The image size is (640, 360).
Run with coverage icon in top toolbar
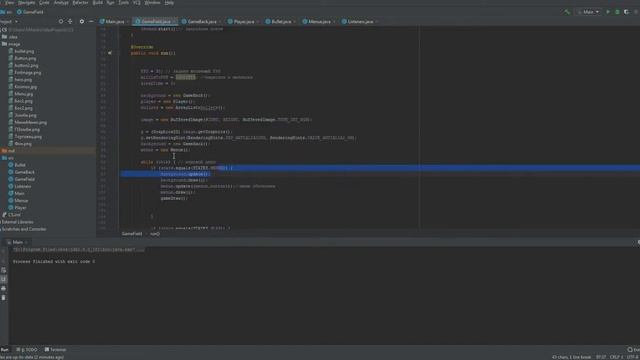coord(627,12)
